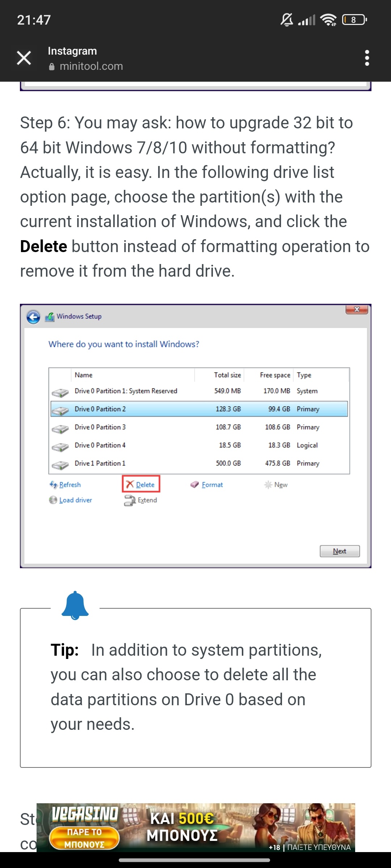Image resolution: width=391 pixels, height=868 pixels.
Task: Click the Format eraser icon
Action: pyautogui.click(x=195, y=484)
